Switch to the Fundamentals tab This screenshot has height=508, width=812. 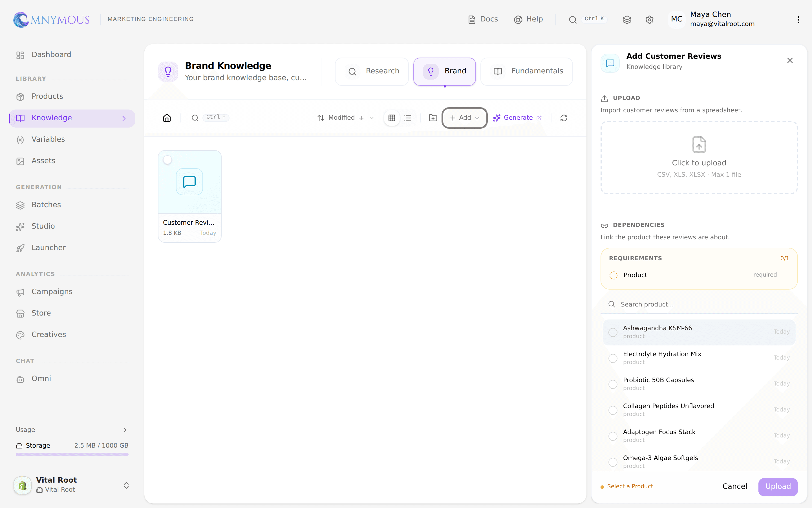[526, 71]
